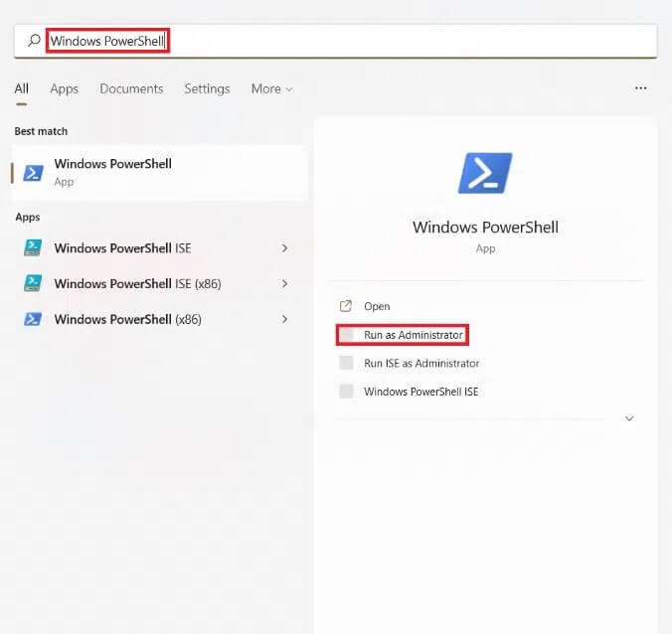Expand Windows PowerShell ISE (x86) result arrow
Image resolution: width=672 pixels, height=634 pixels.
coord(284,283)
